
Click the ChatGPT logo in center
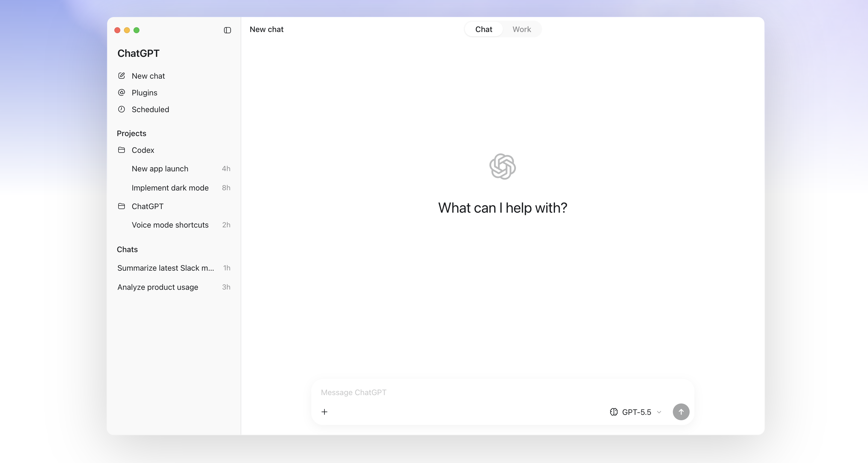pos(503,166)
